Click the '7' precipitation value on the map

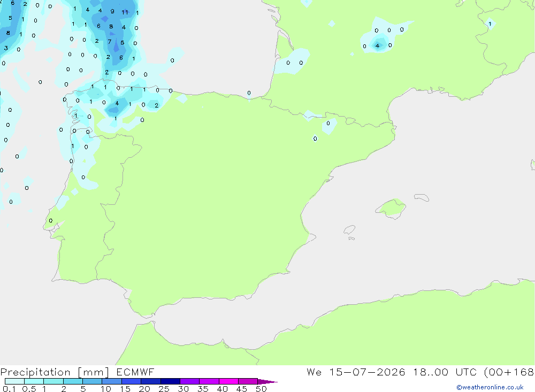(110, 42)
